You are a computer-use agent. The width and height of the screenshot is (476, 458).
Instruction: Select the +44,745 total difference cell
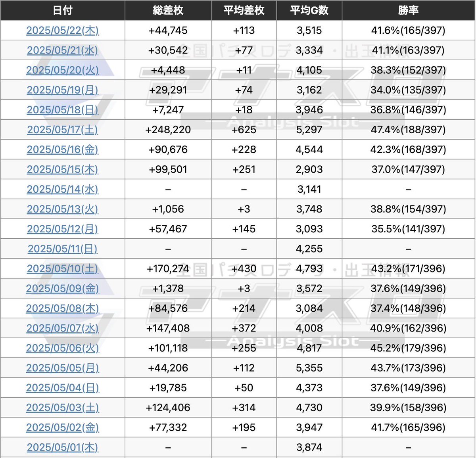(x=168, y=31)
